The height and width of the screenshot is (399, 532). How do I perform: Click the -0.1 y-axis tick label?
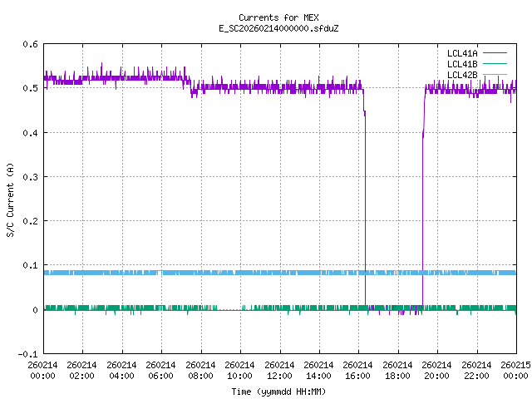(x=27, y=354)
